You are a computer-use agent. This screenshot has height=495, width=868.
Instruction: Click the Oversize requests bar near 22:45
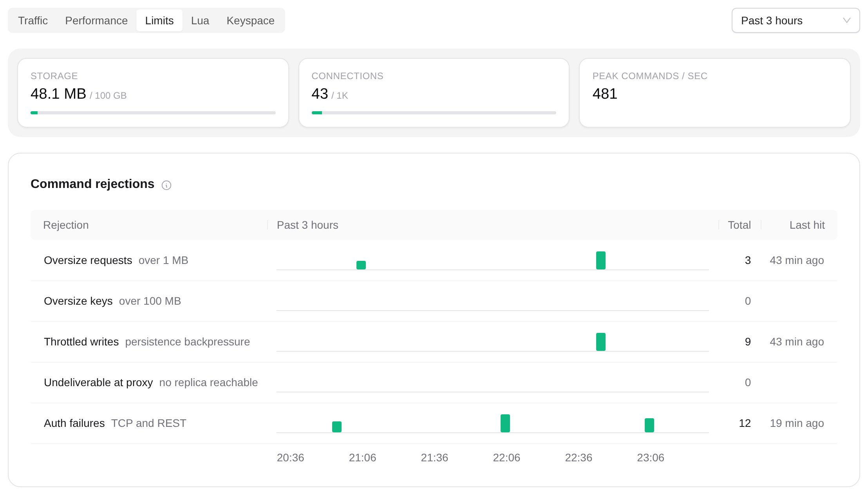(601, 260)
